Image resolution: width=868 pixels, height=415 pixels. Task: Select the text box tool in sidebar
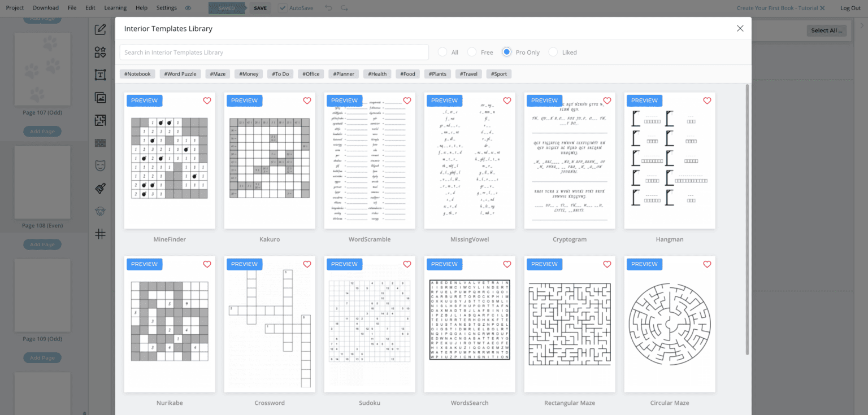pyautogui.click(x=101, y=75)
